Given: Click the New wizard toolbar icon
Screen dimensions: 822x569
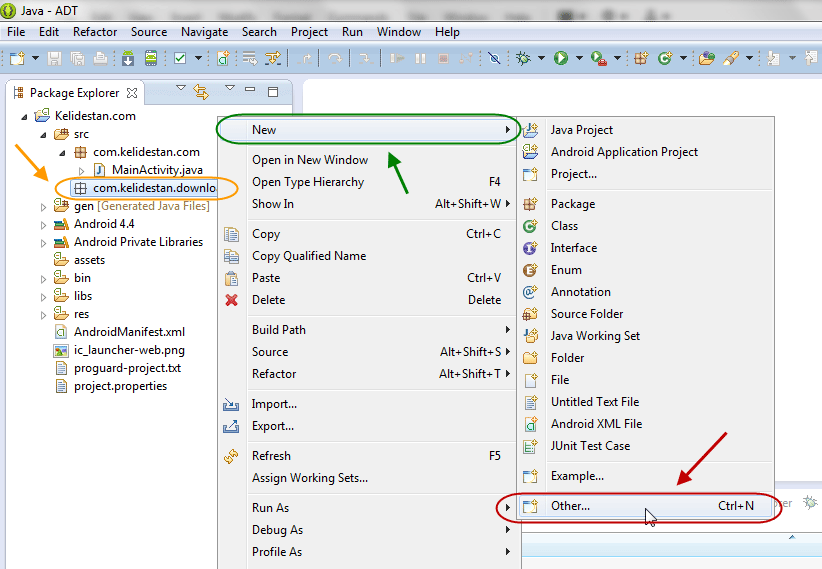Looking at the screenshot, I should 17,58.
